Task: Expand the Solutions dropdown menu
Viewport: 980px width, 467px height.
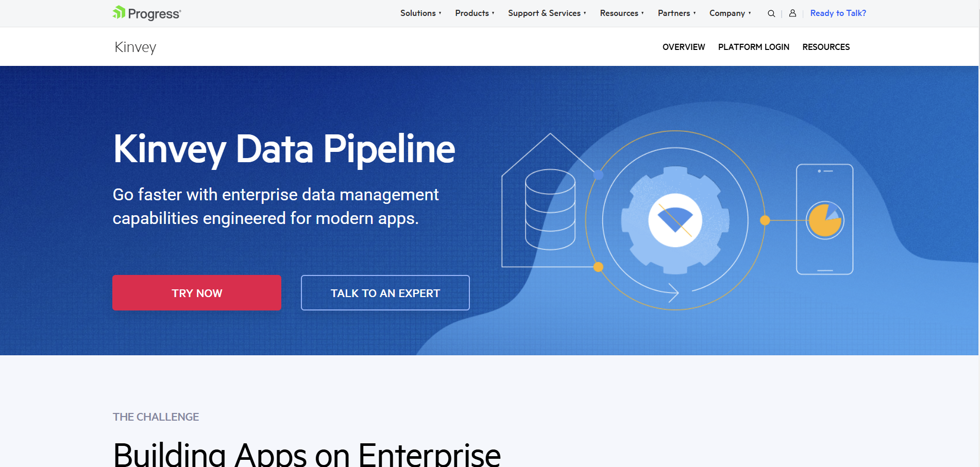Action: pos(421,13)
